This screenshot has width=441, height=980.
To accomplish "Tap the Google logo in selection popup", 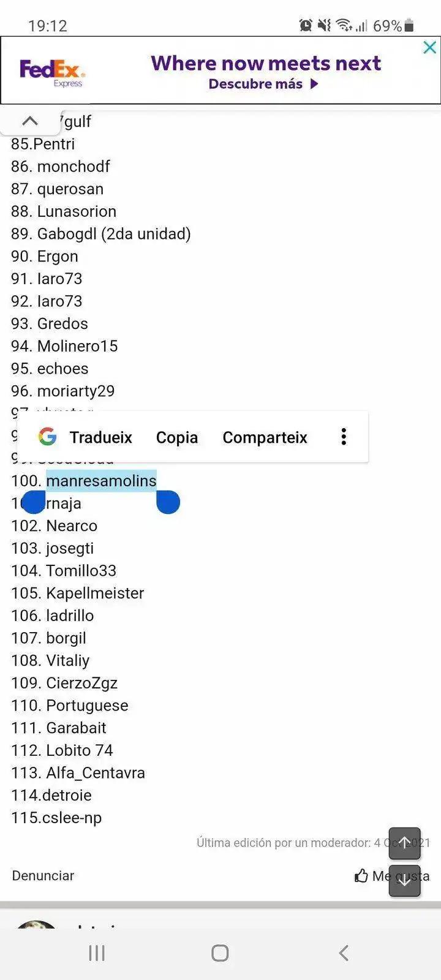I will tap(47, 437).
